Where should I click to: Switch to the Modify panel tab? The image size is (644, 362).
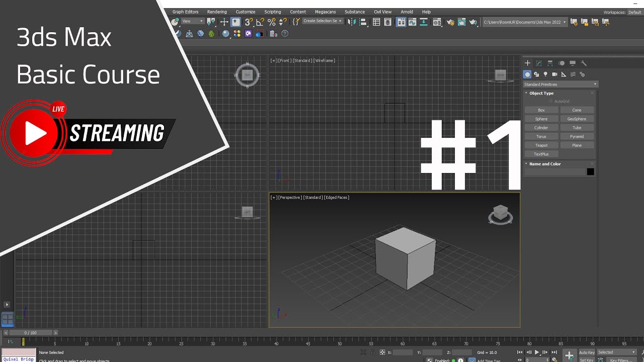point(539,63)
